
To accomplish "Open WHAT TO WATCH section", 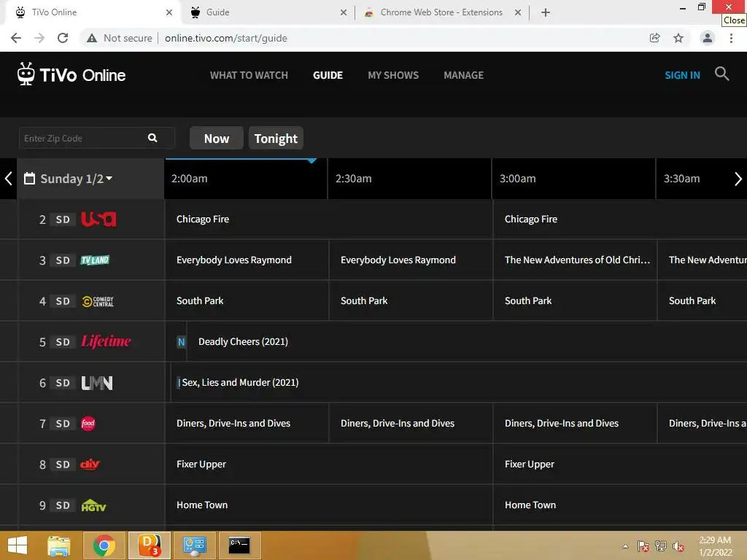I will (249, 75).
